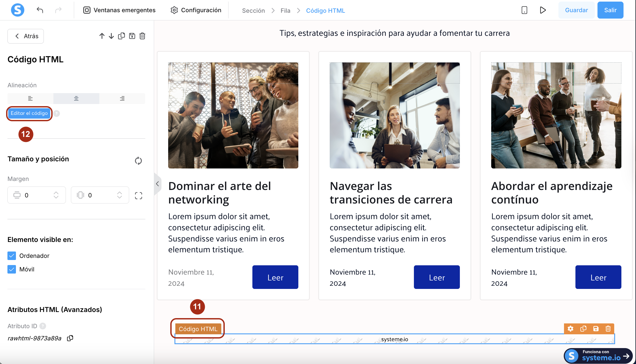Save block icon in orange toolbar
This screenshot has height=364, width=636.
pos(596,329)
